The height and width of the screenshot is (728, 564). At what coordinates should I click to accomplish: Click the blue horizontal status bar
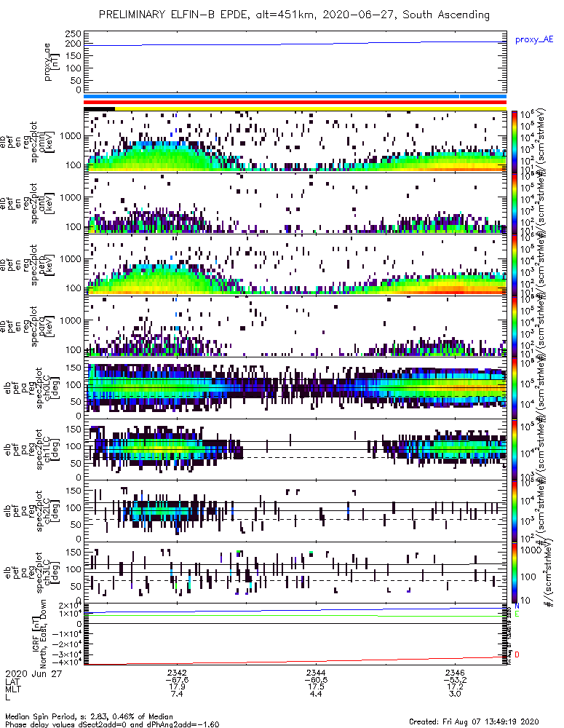[x=295, y=97]
